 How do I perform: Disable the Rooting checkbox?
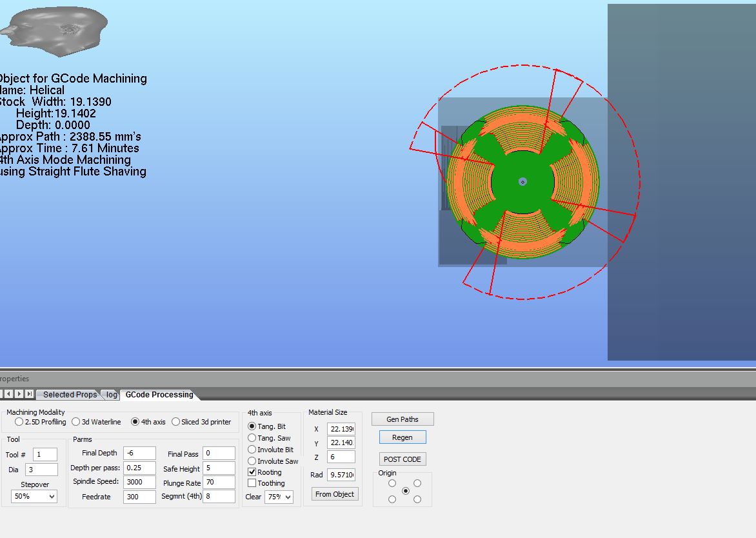pos(252,472)
